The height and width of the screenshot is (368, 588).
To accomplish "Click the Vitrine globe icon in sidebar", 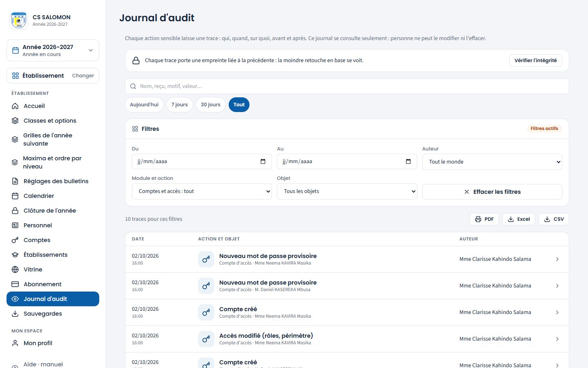I will coord(15,269).
